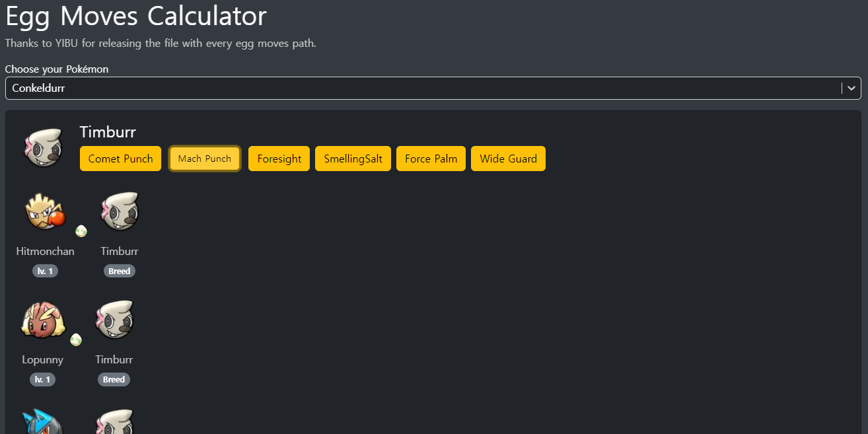Click the Lopunny sprite icon
The height and width of the screenshot is (434, 868).
click(x=43, y=320)
